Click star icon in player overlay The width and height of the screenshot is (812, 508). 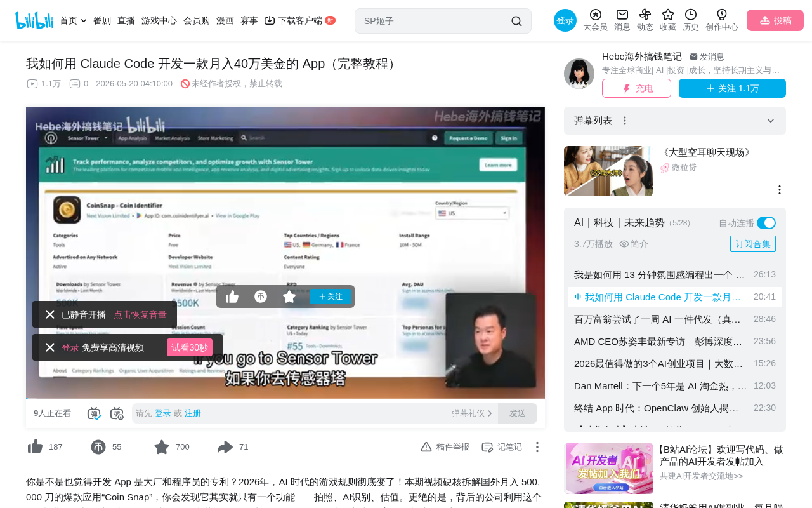coord(289,297)
